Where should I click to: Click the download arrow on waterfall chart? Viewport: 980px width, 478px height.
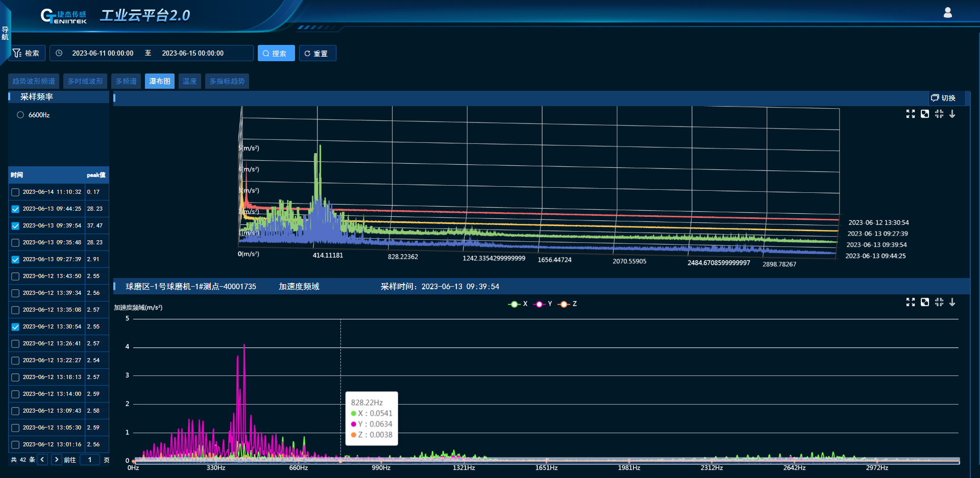pyautogui.click(x=952, y=114)
